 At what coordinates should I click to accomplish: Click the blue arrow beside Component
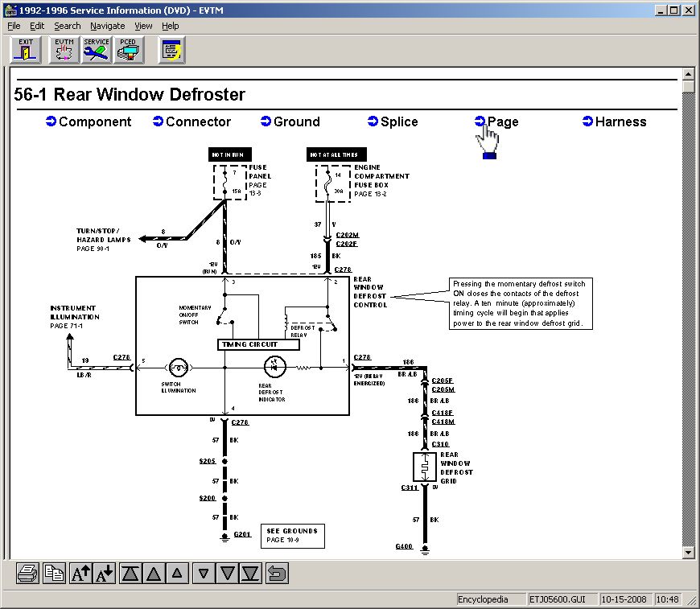click(51, 121)
